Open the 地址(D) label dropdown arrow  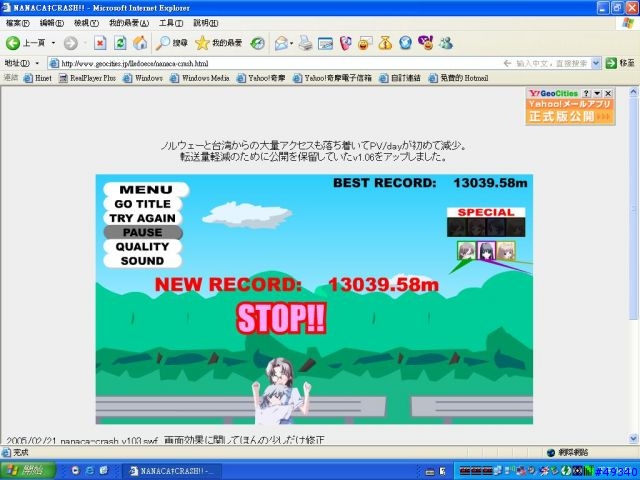(37, 63)
